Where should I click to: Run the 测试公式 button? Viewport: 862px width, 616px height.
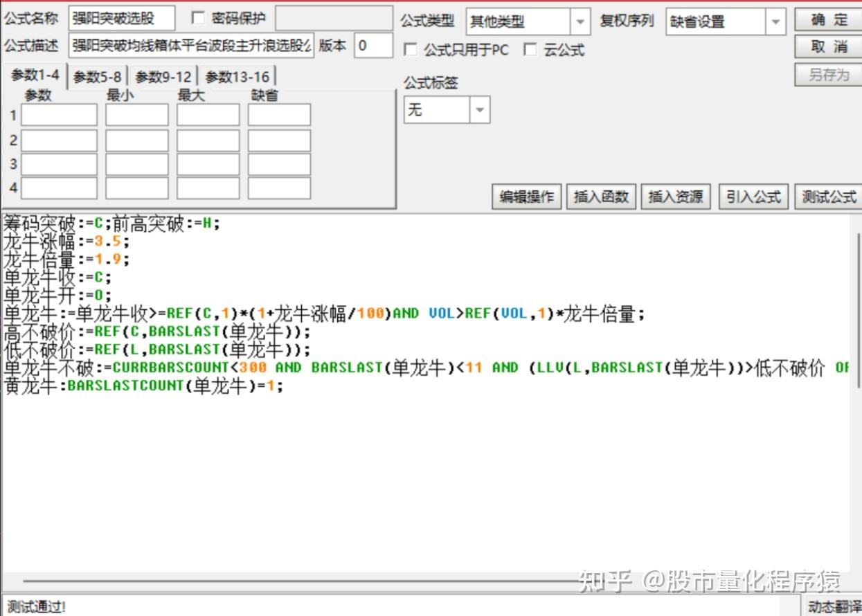[829, 197]
